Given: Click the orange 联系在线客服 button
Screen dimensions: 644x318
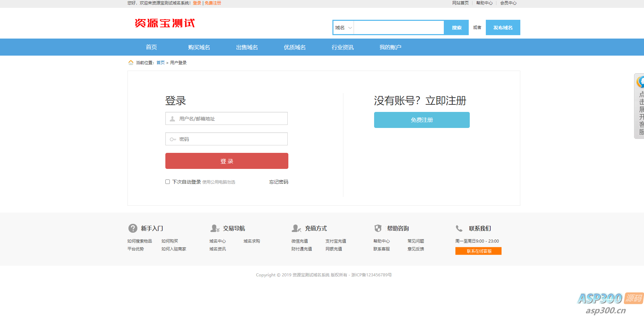Looking at the screenshot, I should tap(478, 251).
